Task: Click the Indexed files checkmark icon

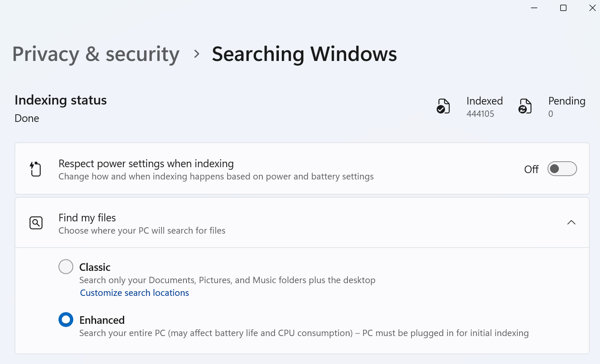Action: click(443, 106)
